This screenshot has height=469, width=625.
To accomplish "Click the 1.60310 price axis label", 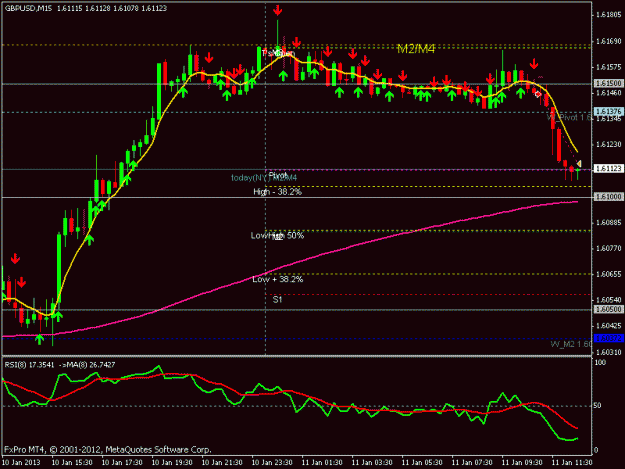I will (609, 352).
